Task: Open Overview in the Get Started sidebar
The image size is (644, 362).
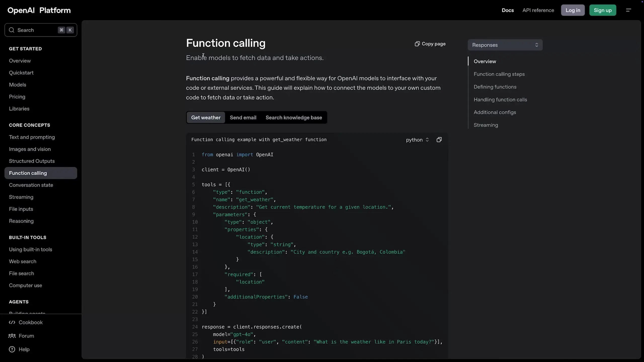Action: point(20,61)
